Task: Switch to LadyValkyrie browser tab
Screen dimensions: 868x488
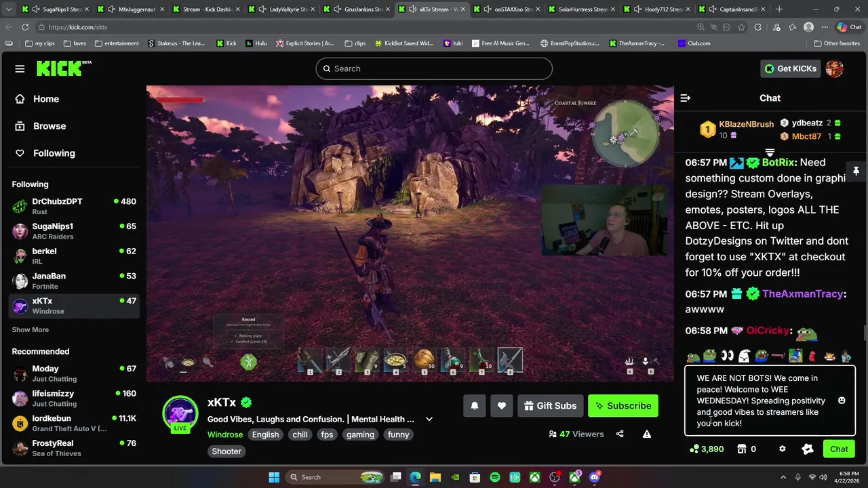Action: point(281,9)
